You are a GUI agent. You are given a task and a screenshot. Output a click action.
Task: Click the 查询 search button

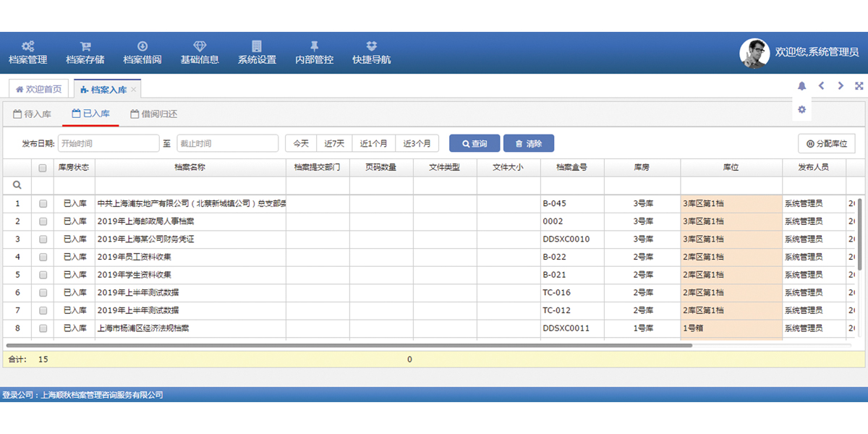[x=475, y=144]
